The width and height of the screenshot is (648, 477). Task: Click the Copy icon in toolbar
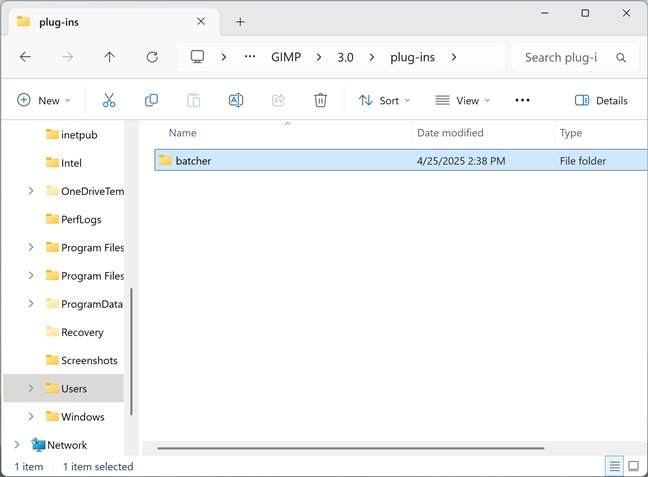tap(151, 100)
